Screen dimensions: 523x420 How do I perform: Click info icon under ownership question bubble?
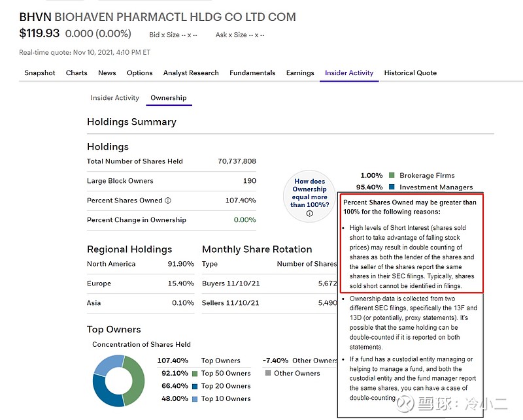click(309, 214)
